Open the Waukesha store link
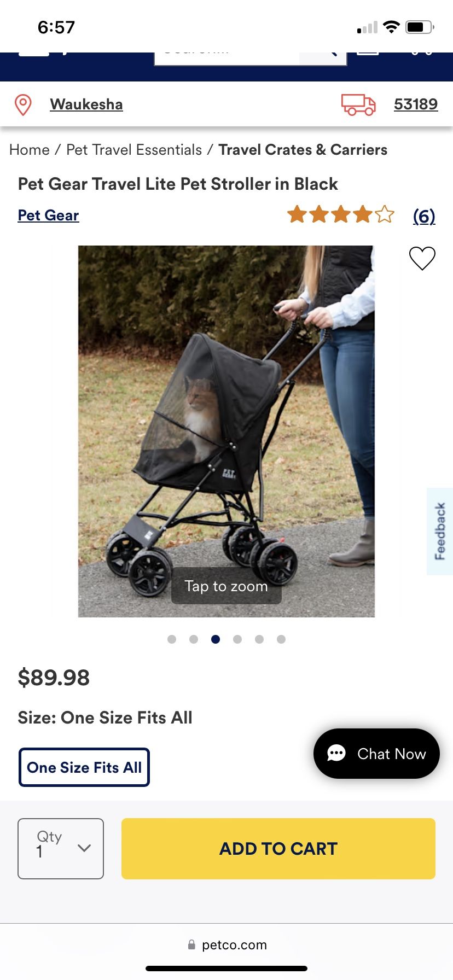This screenshot has width=453, height=980. click(x=86, y=104)
